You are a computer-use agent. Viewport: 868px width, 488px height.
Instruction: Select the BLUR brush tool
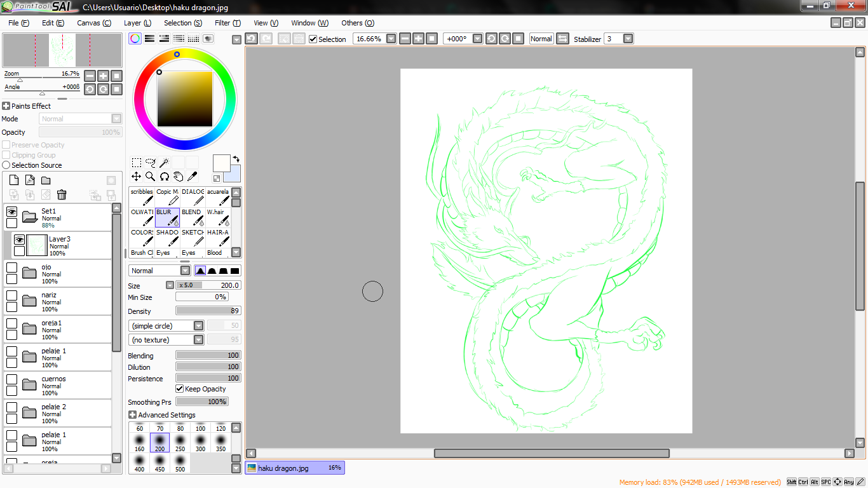click(x=167, y=217)
